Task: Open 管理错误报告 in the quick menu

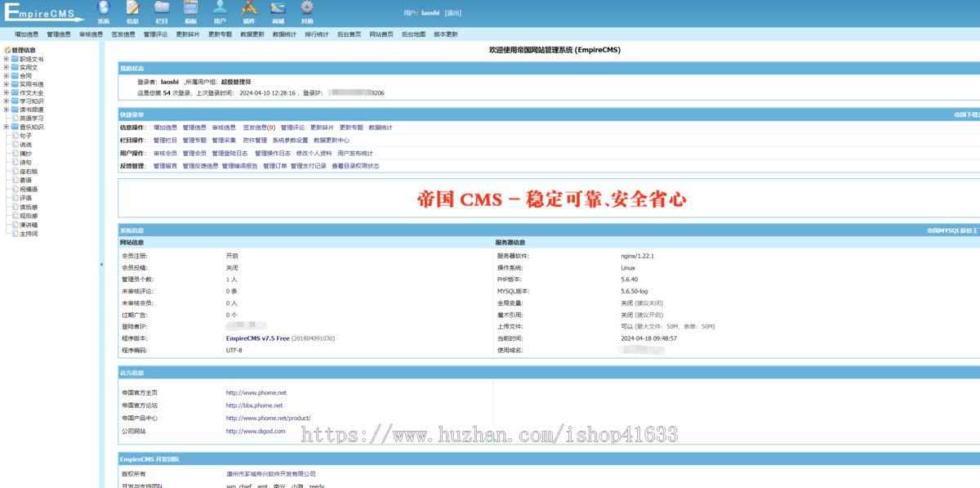Action: point(240,166)
